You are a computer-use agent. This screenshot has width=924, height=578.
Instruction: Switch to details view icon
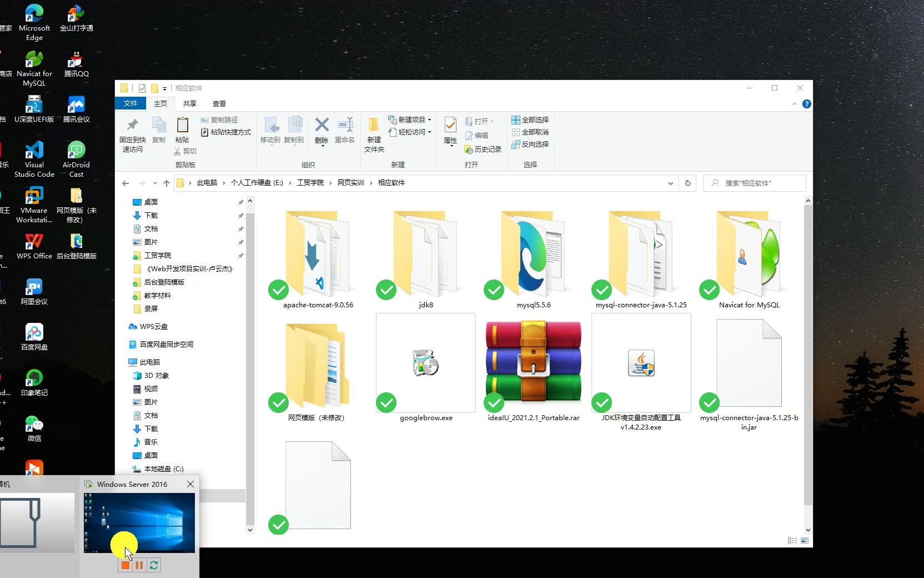pos(792,540)
